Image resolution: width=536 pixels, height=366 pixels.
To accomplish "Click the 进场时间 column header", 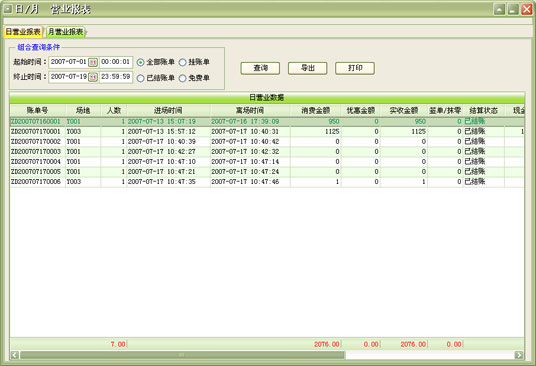I will click(168, 110).
